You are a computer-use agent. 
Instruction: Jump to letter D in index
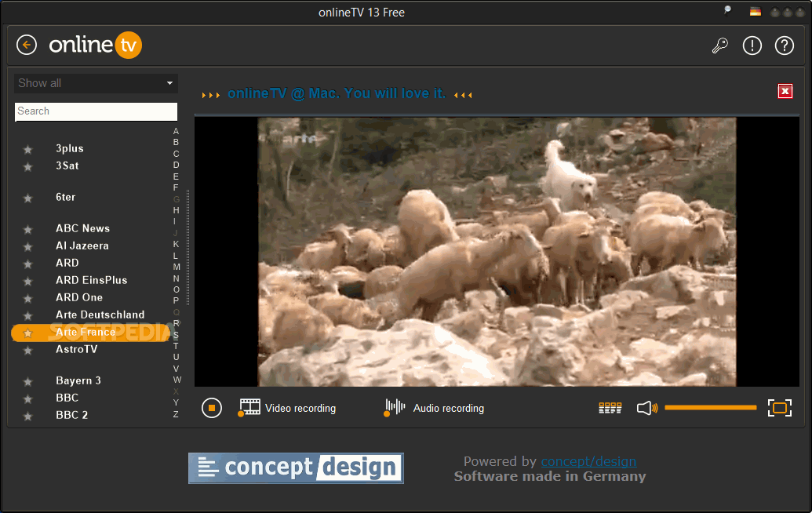coord(176,166)
